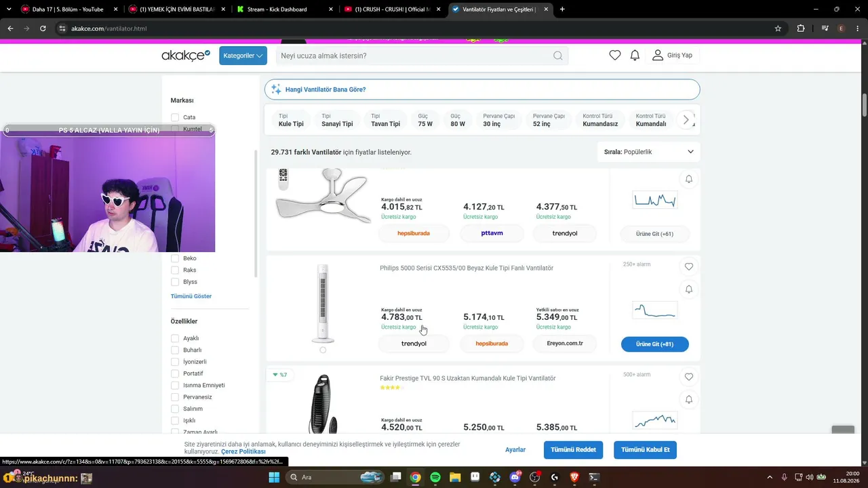Viewport: 868px width, 488px height.
Task: Open the favorites heart icon in the header
Action: tap(615, 56)
